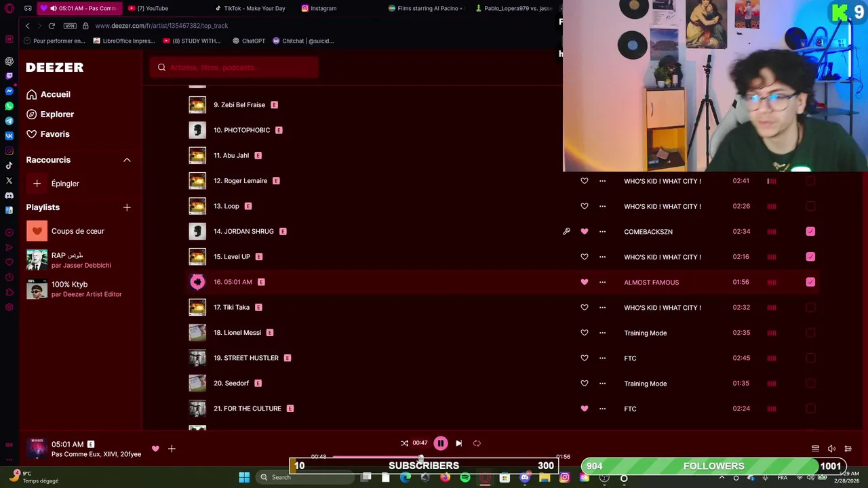868x488 pixels.
Task: Open Twitch from the Opera sidebar
Action: (9, 76)
